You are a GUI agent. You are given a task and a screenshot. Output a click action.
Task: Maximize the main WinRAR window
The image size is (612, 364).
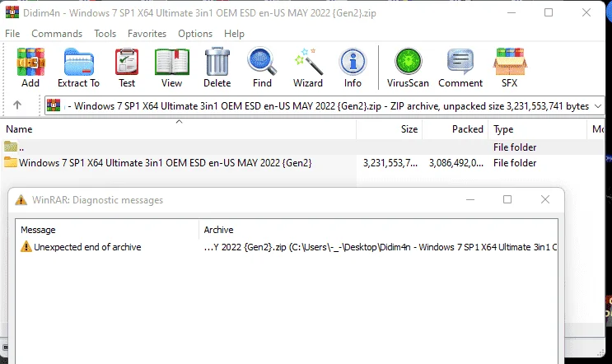pos(549,12)
